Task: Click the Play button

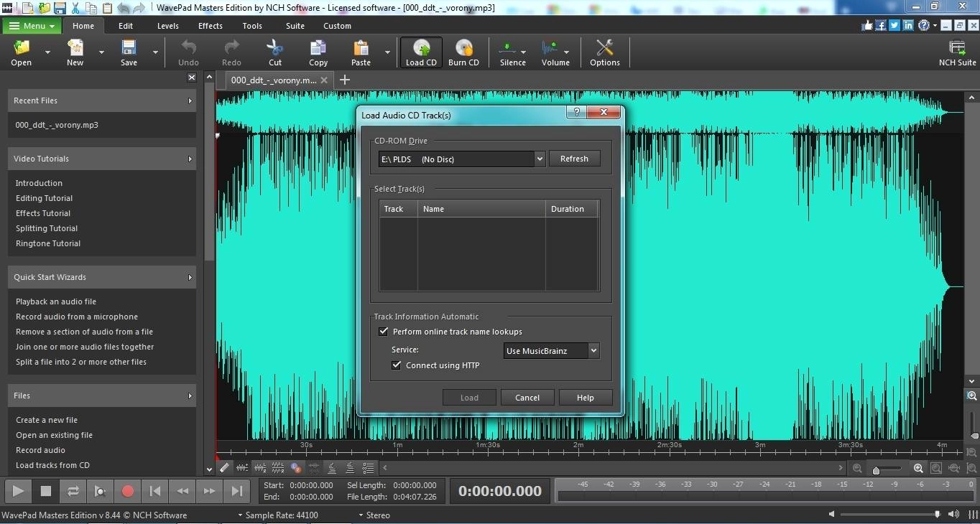Action: pyautogui.click(x=18, y=491)
